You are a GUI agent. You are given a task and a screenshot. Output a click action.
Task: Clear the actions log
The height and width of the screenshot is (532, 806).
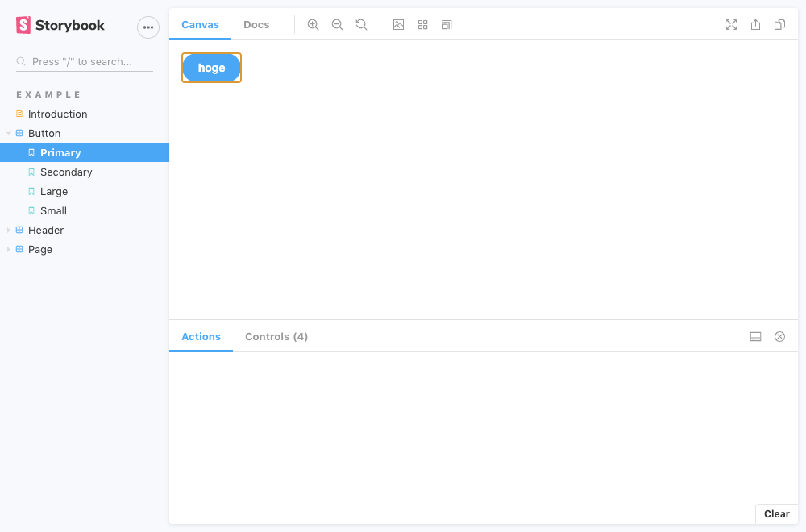click(x=777, y=514)
